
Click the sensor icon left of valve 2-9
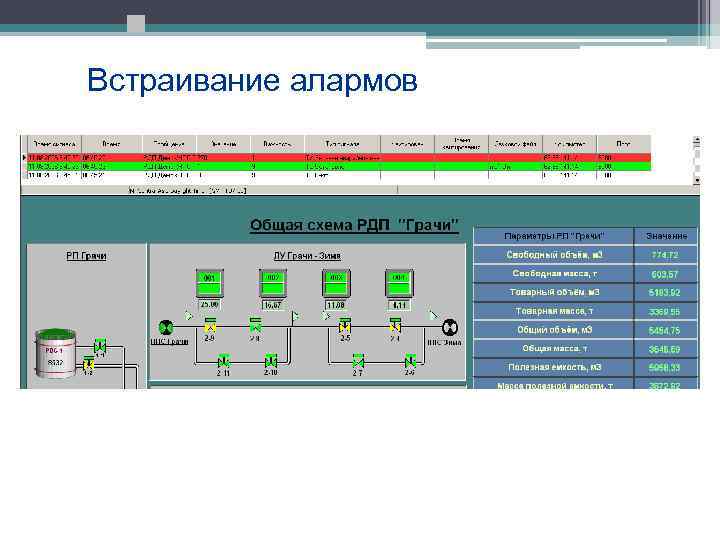point(189,316)
